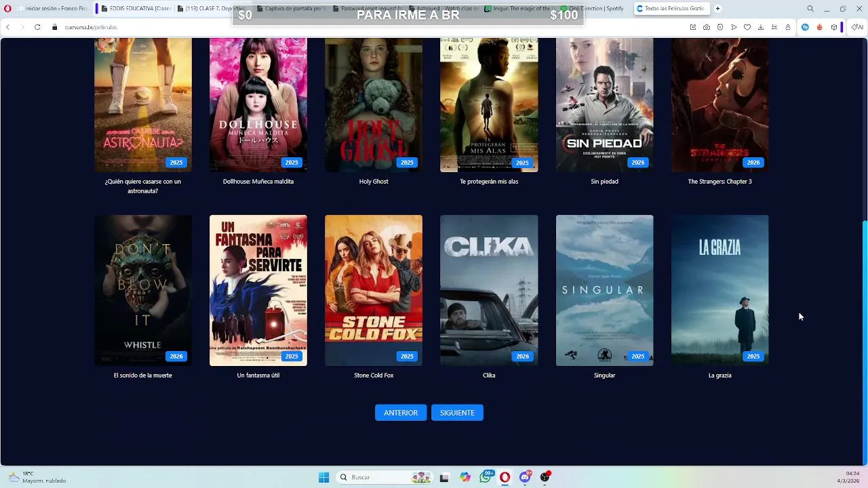868x488 pixels.
Task: Open Copilot from the taskbar
Action: (465, 477)
